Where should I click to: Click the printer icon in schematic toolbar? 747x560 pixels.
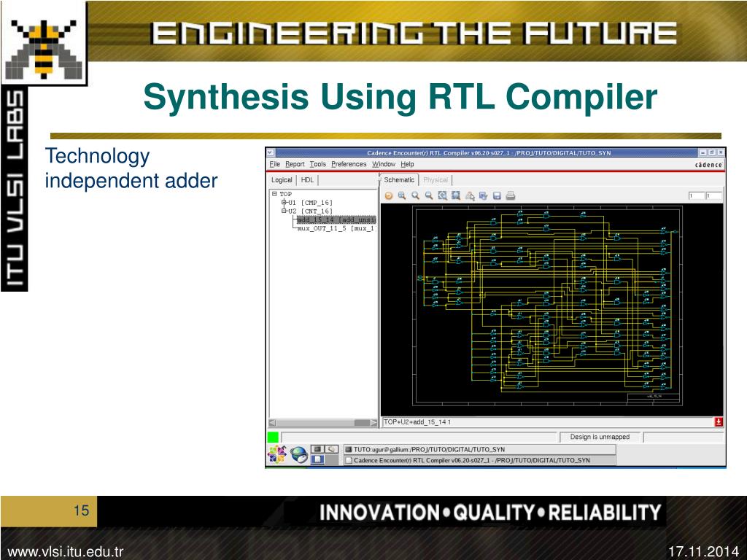click(511, 195)
